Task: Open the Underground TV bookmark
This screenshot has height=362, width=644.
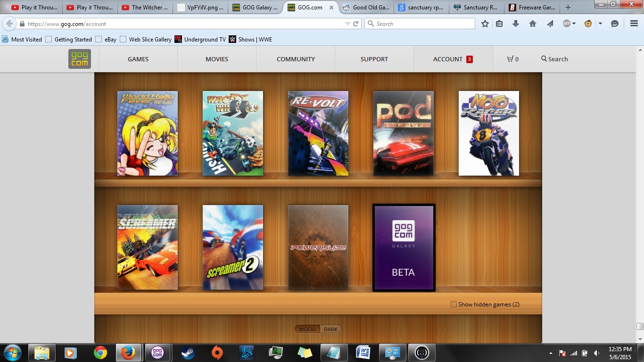Action: [x=200, y=40]
